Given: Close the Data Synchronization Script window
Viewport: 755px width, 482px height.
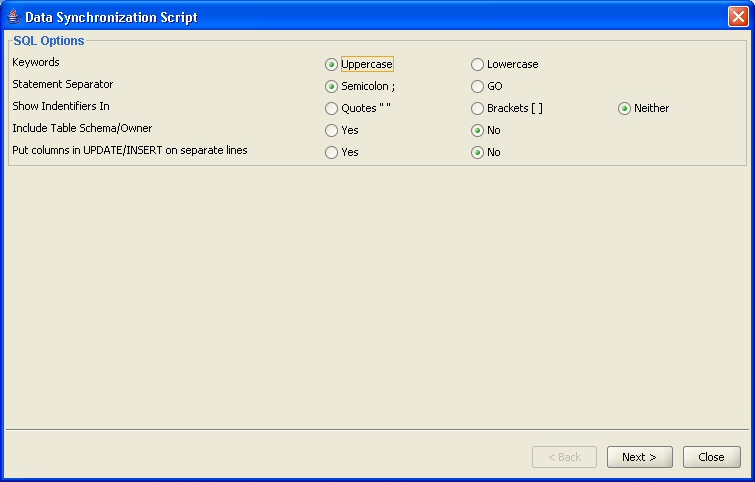Looking at the screenshot, I should click(x=738, y=17).
